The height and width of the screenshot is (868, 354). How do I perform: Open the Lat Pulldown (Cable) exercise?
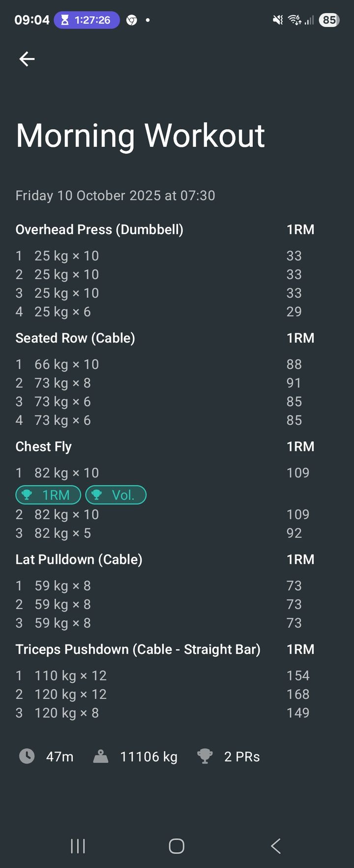click(79, 560)
